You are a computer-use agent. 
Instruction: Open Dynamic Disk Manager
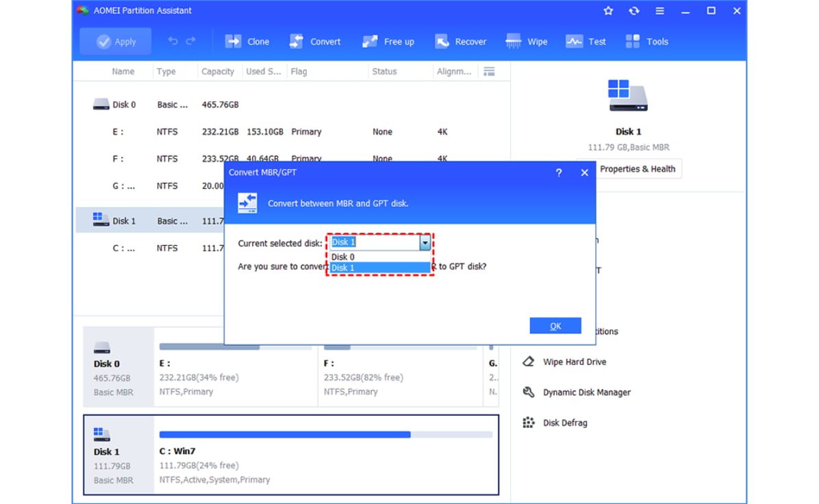click(x=587, y=392)
